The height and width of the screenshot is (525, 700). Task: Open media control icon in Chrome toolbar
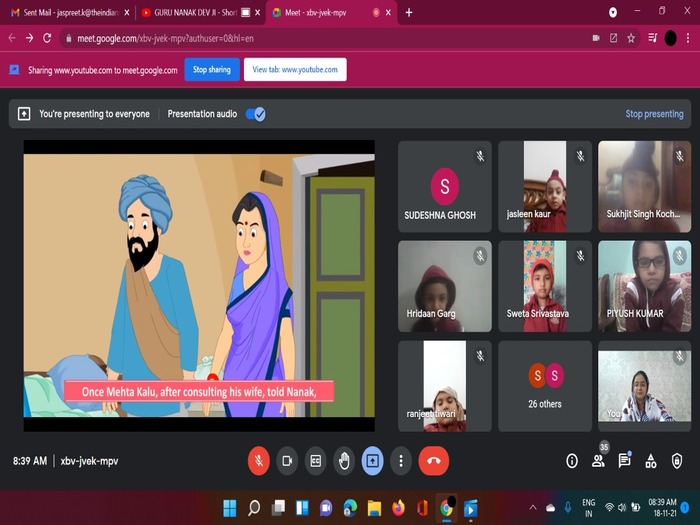click(652, 38)
